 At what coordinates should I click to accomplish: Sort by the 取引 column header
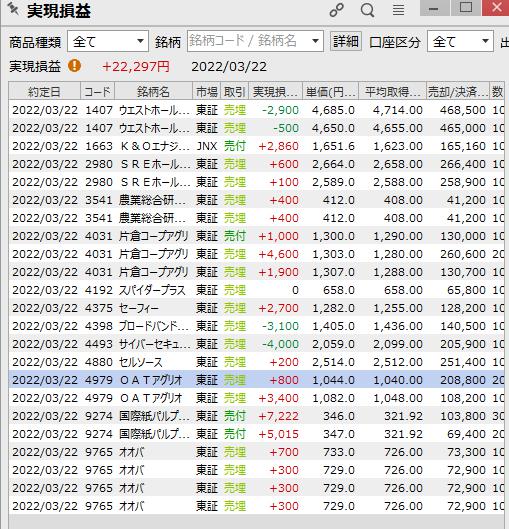tap(235, 92)
